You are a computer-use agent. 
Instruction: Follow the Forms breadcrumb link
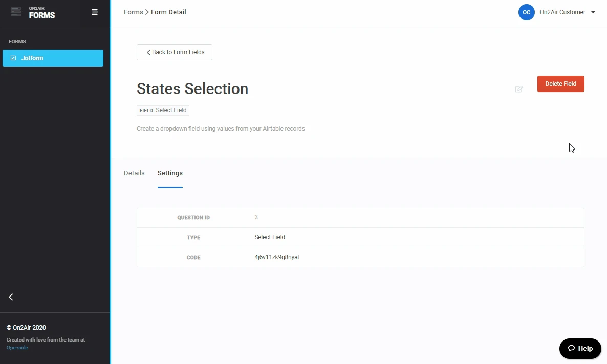[x=133, y=12]
